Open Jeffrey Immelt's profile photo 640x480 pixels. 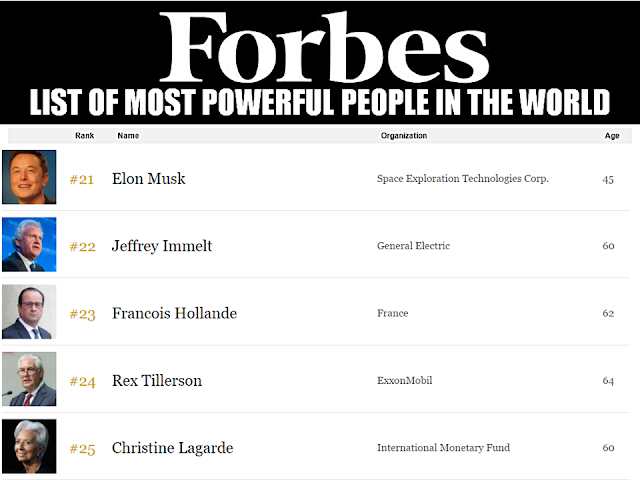pos(29,244)
